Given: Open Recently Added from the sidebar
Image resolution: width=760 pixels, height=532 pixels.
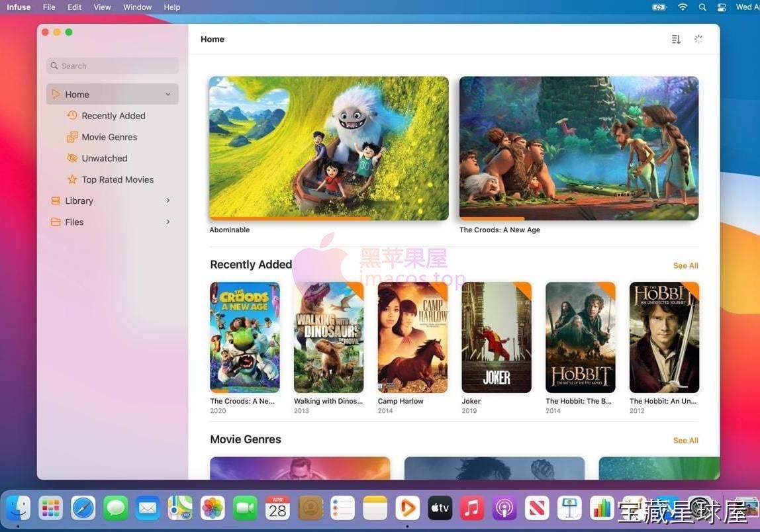Looking at the screenshot, I should click(113, 116).
